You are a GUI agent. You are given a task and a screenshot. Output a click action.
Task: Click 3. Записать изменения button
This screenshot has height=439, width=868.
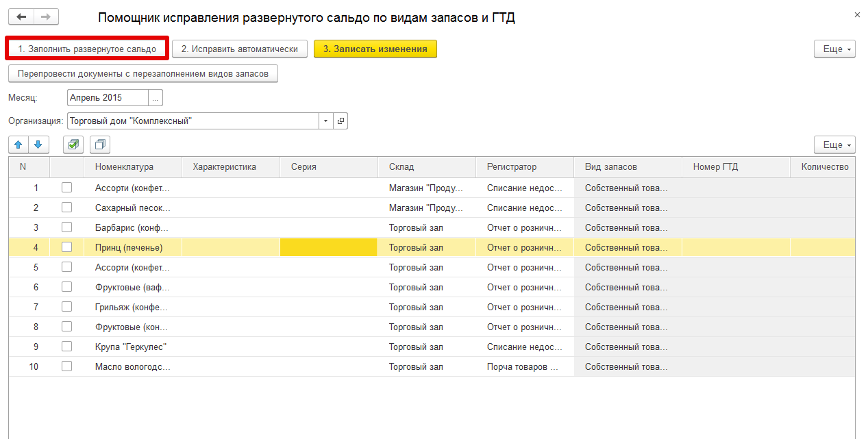tap(375, 49)
